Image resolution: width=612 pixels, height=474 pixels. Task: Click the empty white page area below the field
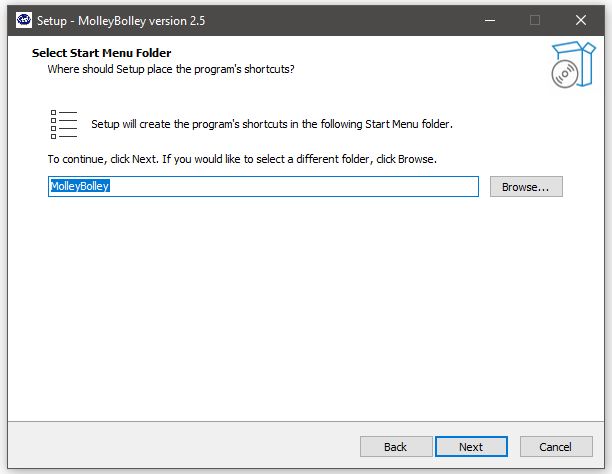click(x=306, y=308)
